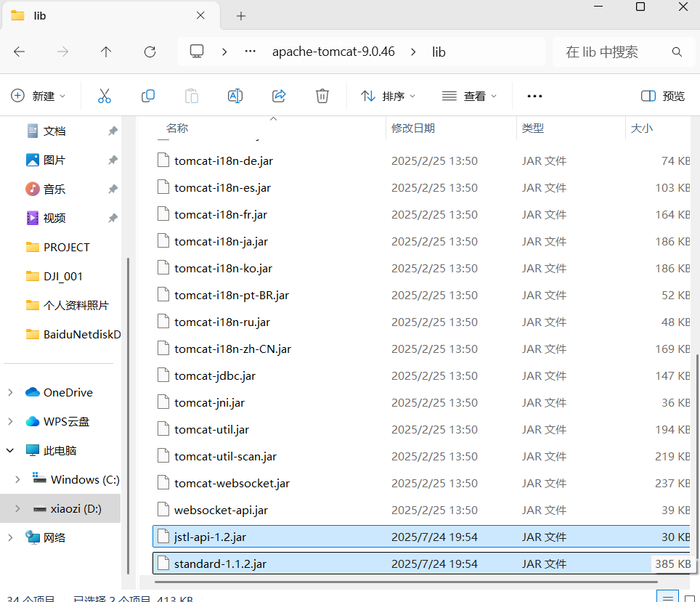Click the navigation pane vertical scrollbar
Viewport: 700px width, 602px height.
tap(128, 415)
